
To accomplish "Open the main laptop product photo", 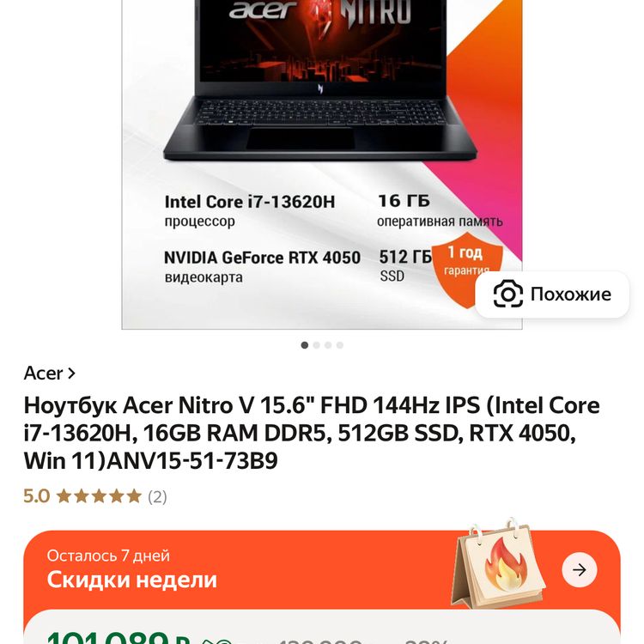I will (x=322, y=164).
